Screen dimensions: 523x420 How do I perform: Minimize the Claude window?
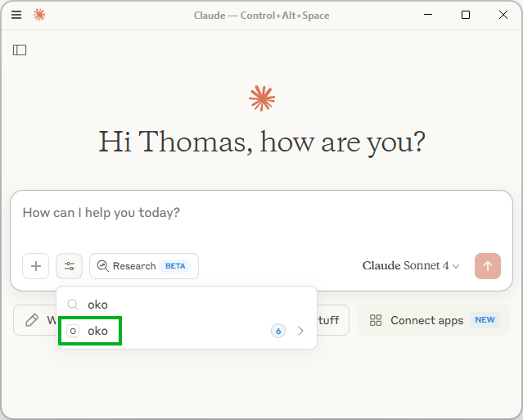(428, 15)
